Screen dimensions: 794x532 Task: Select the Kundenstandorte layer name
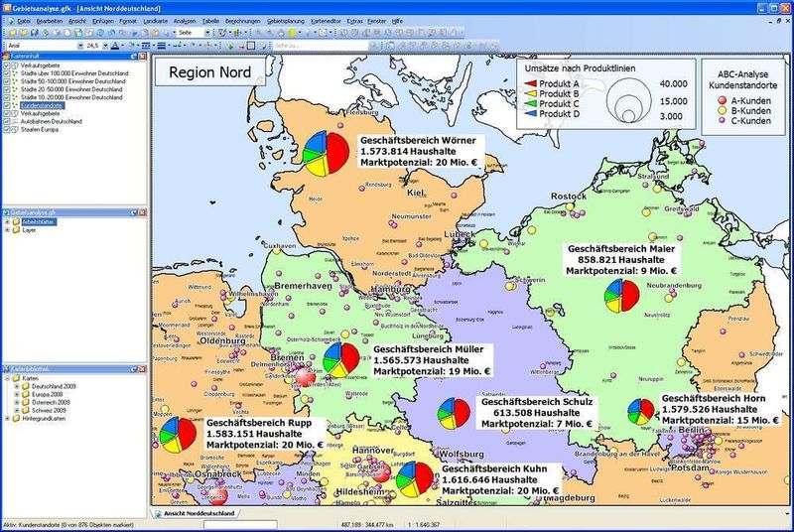(42, 106)
